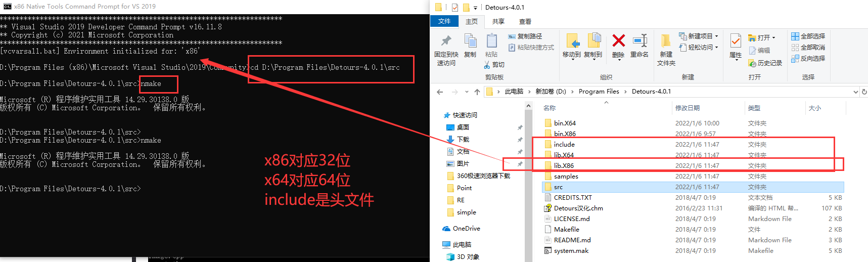This screenshot has width=868, height=262.
Task: Open the Easy access dropdown
Action: point(699,48)
